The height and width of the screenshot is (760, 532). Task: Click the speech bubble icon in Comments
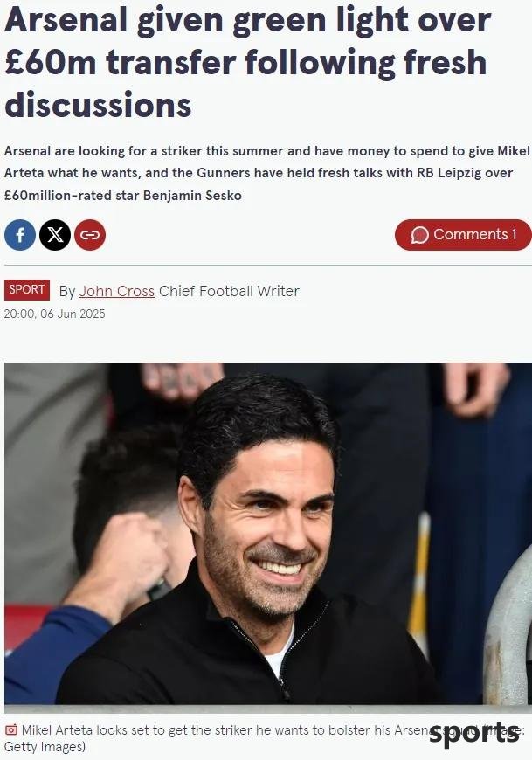coord(419,235)
